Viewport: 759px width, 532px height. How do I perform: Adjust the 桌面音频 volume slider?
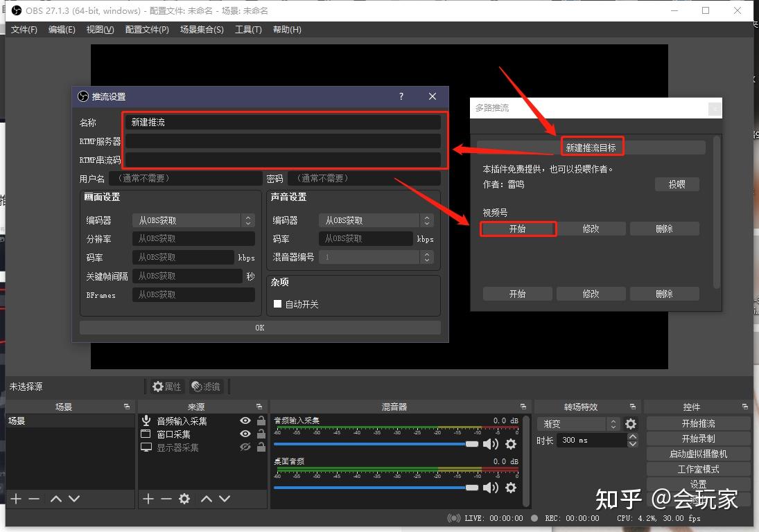[376, 488]
